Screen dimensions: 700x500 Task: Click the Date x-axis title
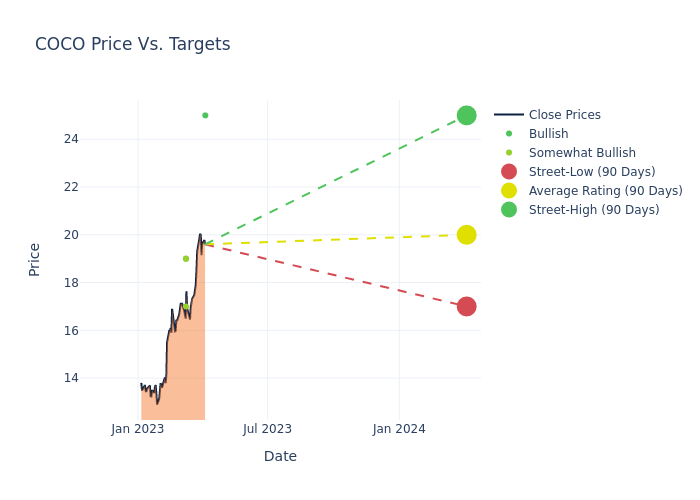[x=280, y=456]
